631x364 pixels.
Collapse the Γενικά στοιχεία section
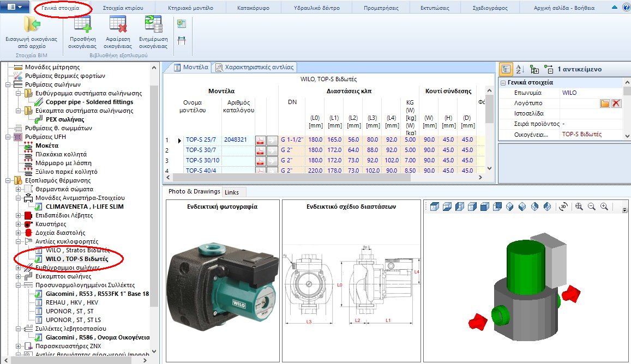pyautogui.click(x=503, y=83)
